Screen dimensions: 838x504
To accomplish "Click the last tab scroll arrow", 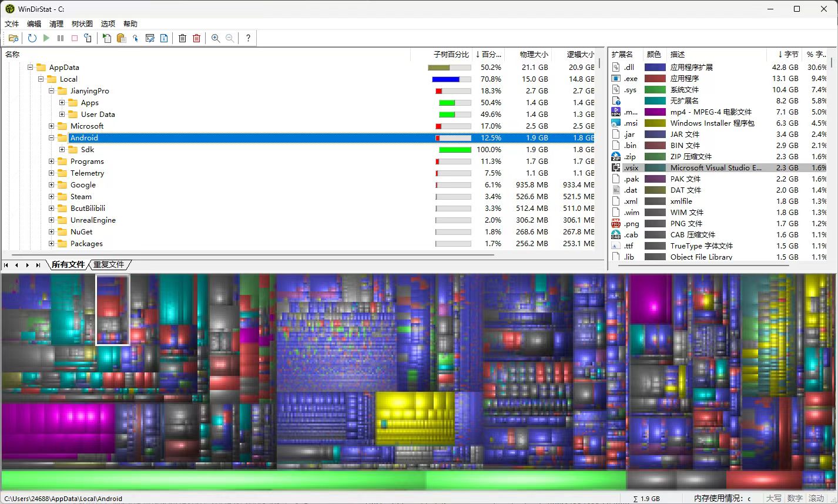I will [38, 266].
